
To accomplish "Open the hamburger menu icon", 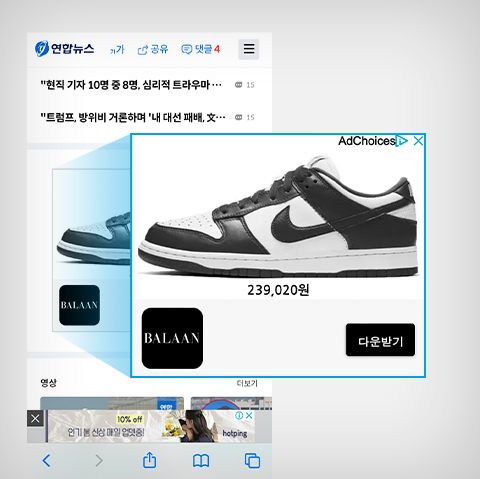I will (x=249, y=49).
